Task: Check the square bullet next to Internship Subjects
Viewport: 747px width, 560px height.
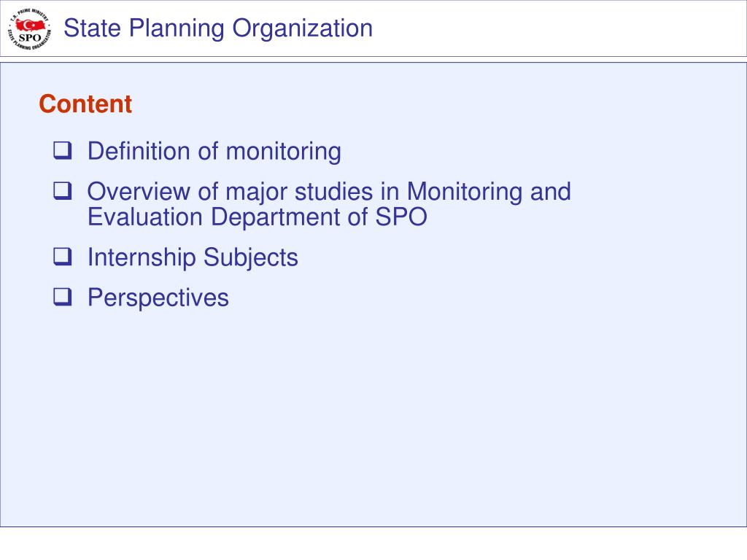Action: point(63,257)
